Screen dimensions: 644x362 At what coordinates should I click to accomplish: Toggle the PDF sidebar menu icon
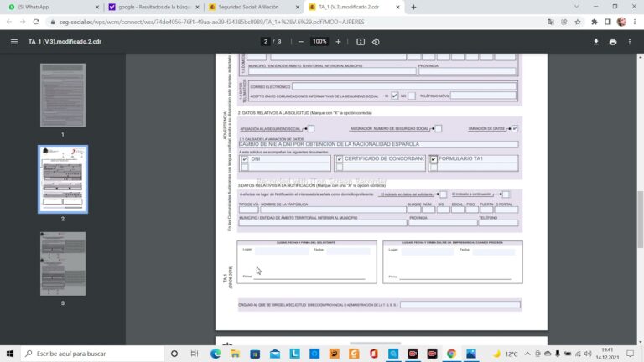(14, 42)
